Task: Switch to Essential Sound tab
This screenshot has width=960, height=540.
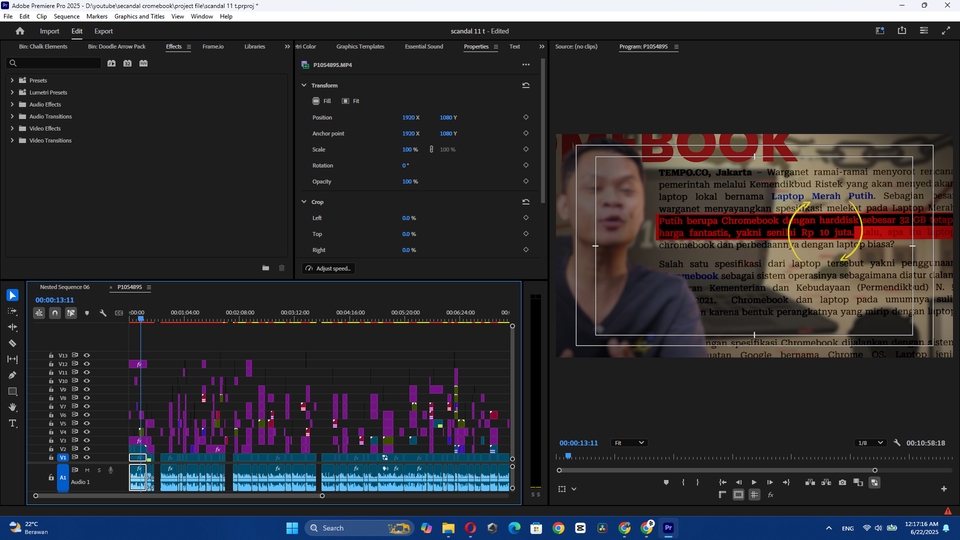Action: [424, 47]
